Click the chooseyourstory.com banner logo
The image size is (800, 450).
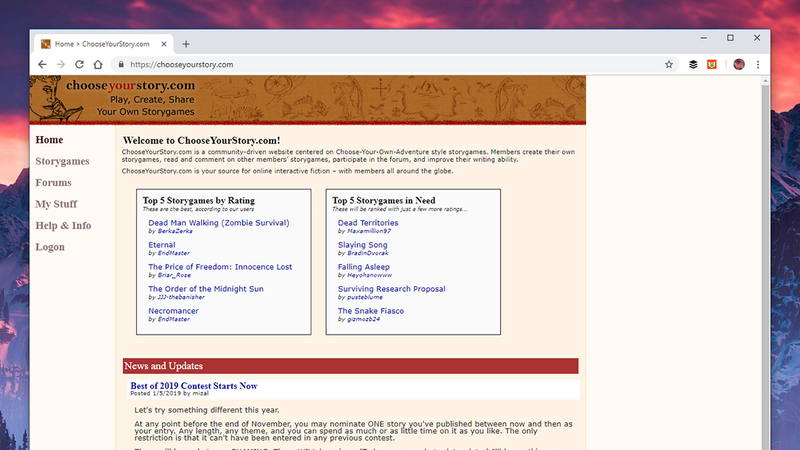tap(131, 85)
